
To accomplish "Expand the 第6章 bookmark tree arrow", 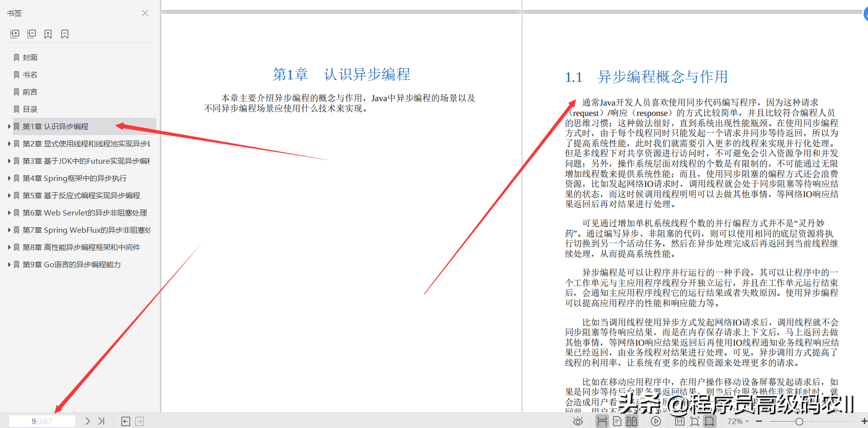I will [9, 213].
